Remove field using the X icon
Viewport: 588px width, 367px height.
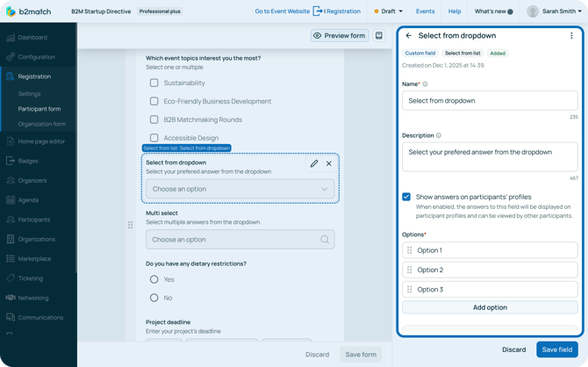329,163
